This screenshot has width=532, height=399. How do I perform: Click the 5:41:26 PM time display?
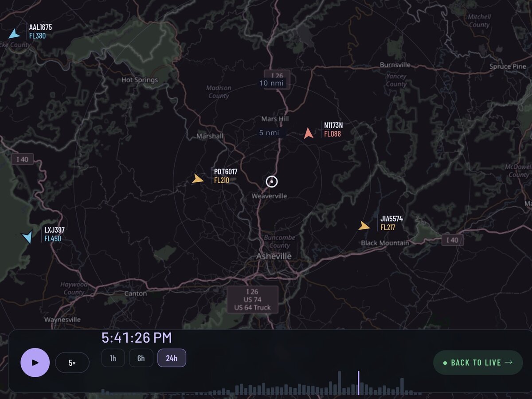click(137, 338)
